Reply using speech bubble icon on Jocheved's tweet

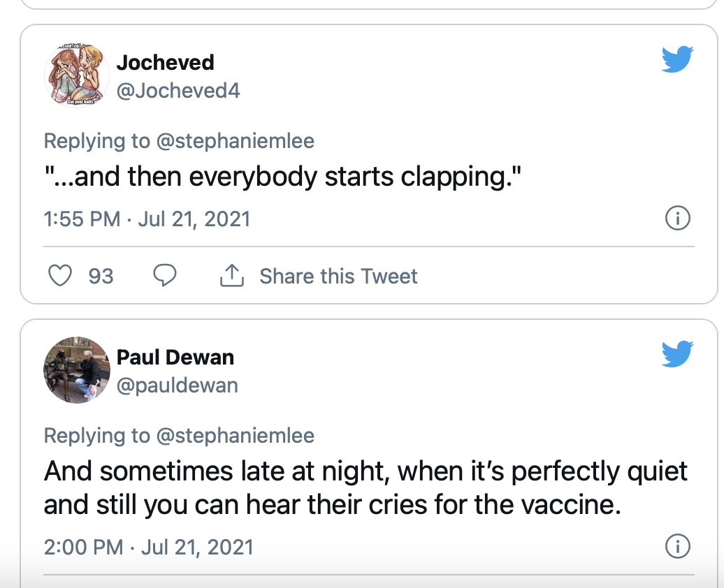pos(165,276)
